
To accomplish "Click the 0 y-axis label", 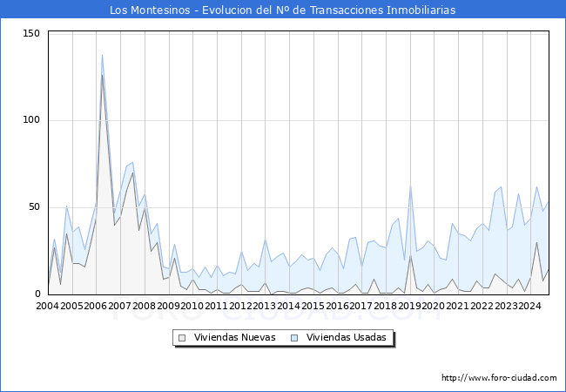I will point(37,294).
